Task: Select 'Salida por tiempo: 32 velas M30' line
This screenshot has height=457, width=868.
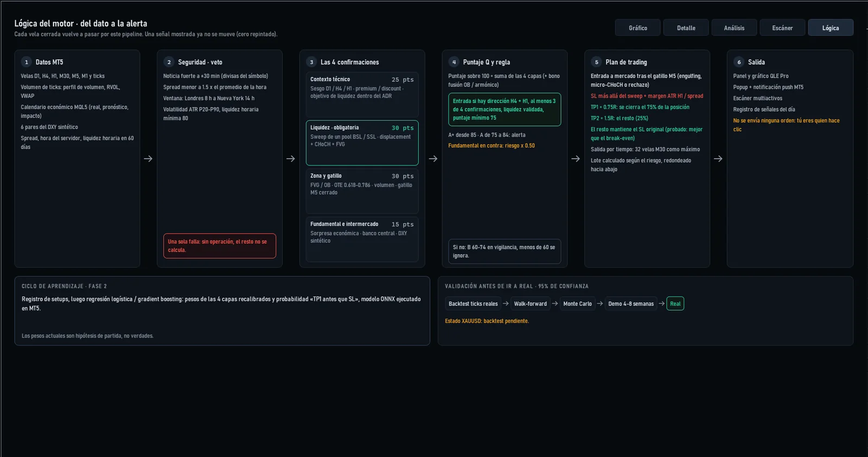Action: pos(646,150)
